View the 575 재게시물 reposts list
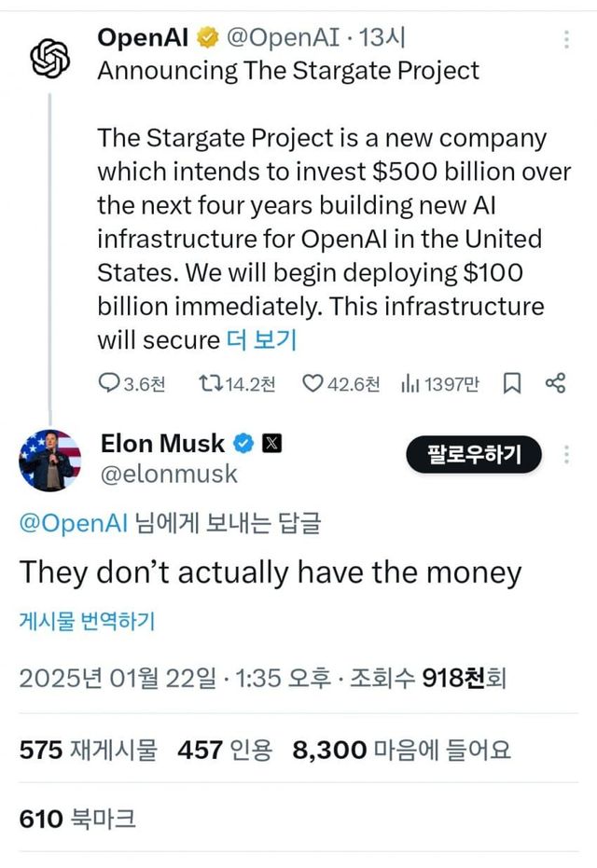Screen dimensions: 597x868 point(89,749)
